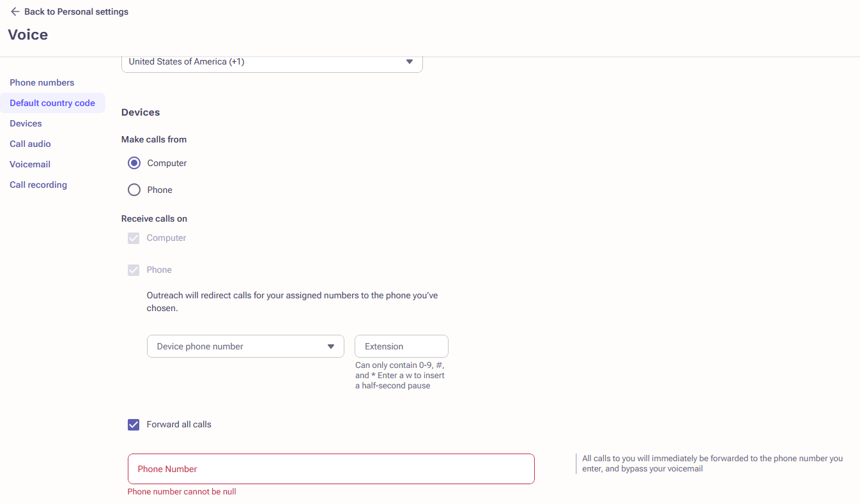
Task: Select Phone under Make calls from
Action: click(x=134, y=190)
